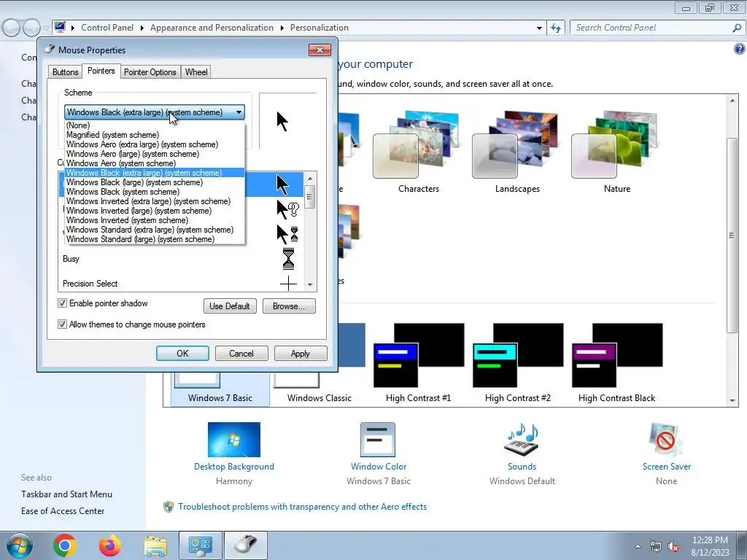The height and width of the screenshot is (560, 747).
Task: Collapse the Scheme dropdown arrow
Action: 239,112
